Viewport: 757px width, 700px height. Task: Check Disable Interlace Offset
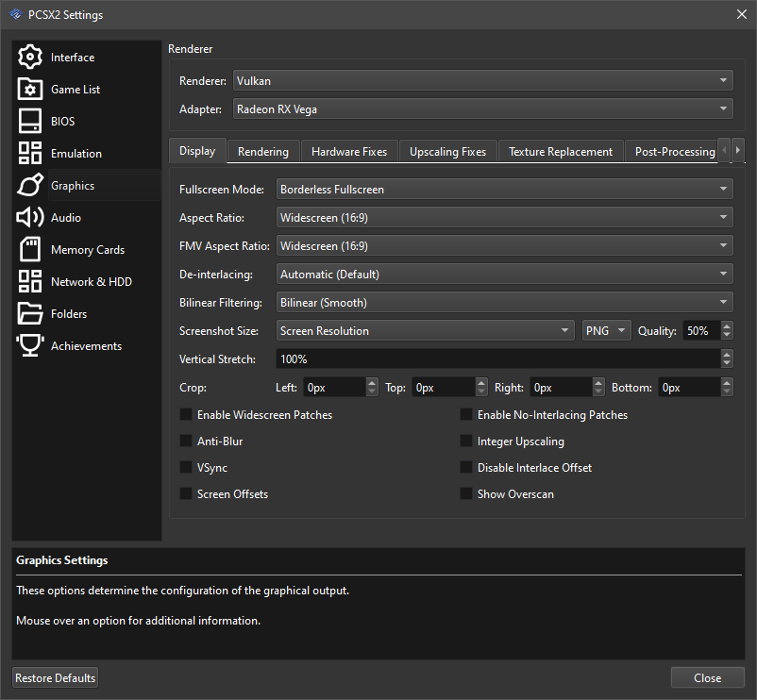(x=466, y=467)
